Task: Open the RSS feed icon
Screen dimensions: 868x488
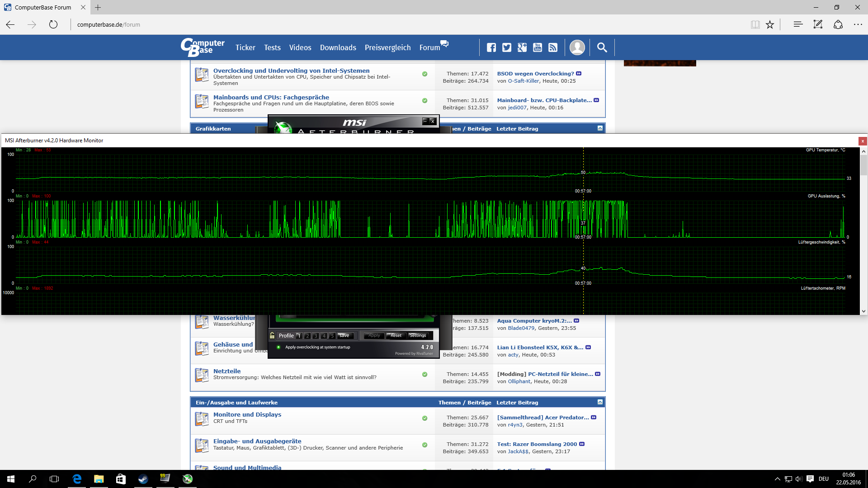Action: pyautogui.click(x=553, y=47)
